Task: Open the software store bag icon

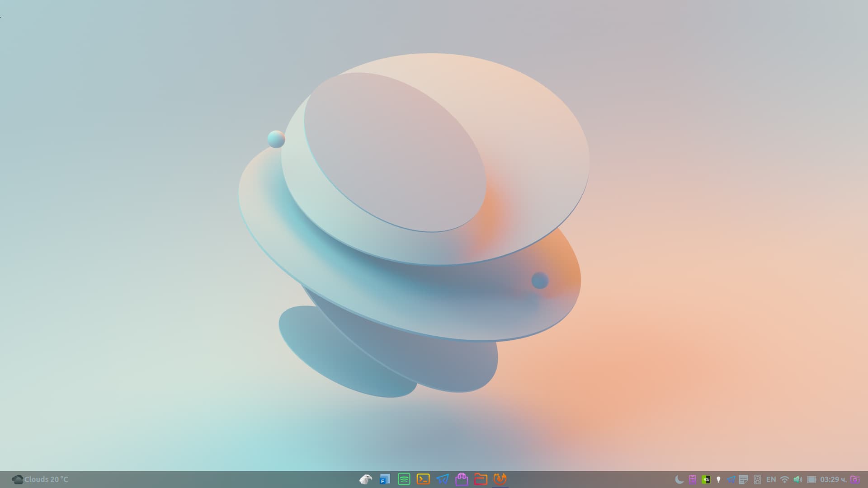Action: tap(462, 479)
